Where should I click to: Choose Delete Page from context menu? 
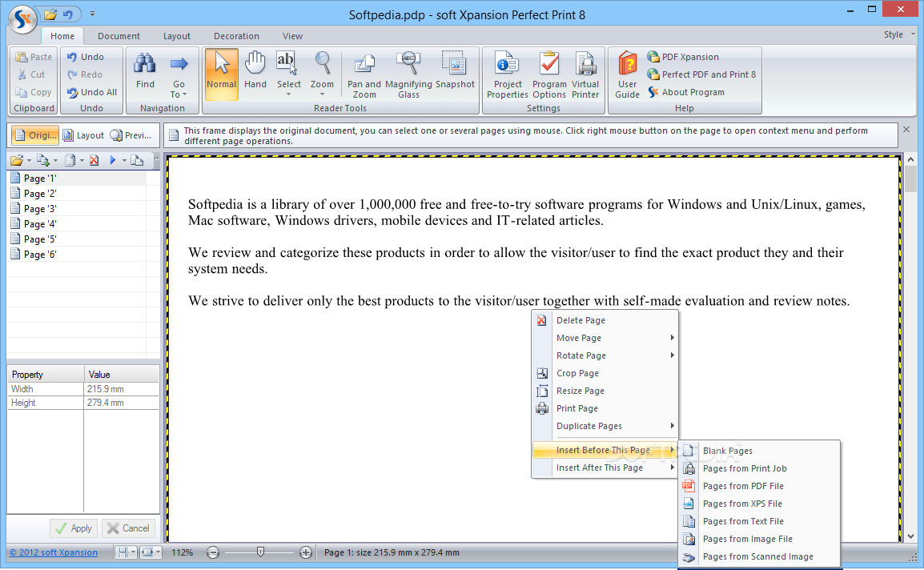click(x=605, y=321)
